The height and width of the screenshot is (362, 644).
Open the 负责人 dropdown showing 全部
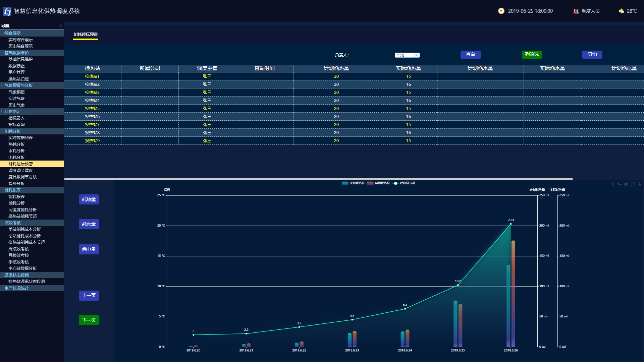(407, 55)
